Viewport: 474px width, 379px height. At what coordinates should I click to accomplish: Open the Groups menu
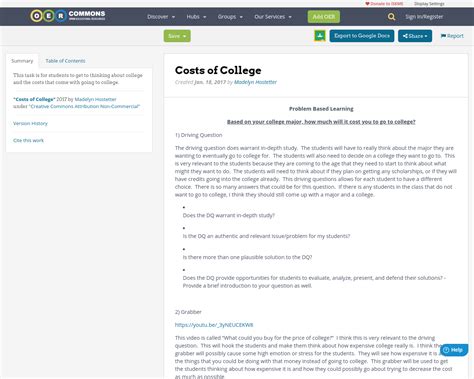[x=230, y=17]
